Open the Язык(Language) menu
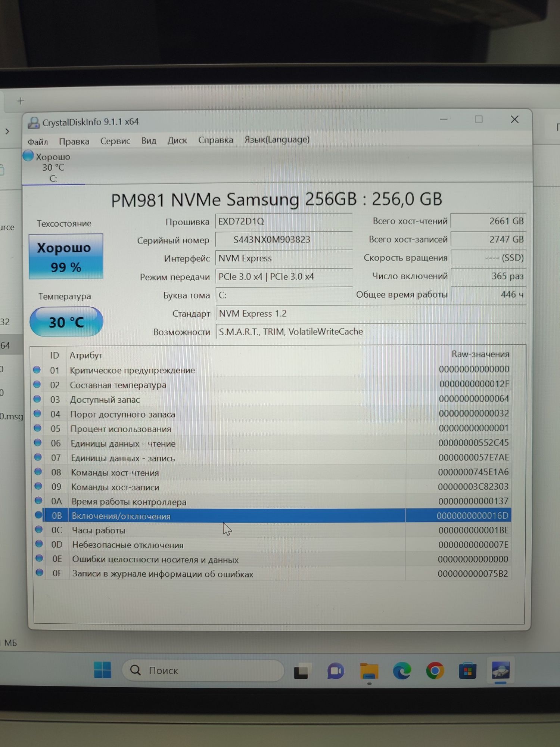 (277, 140)
